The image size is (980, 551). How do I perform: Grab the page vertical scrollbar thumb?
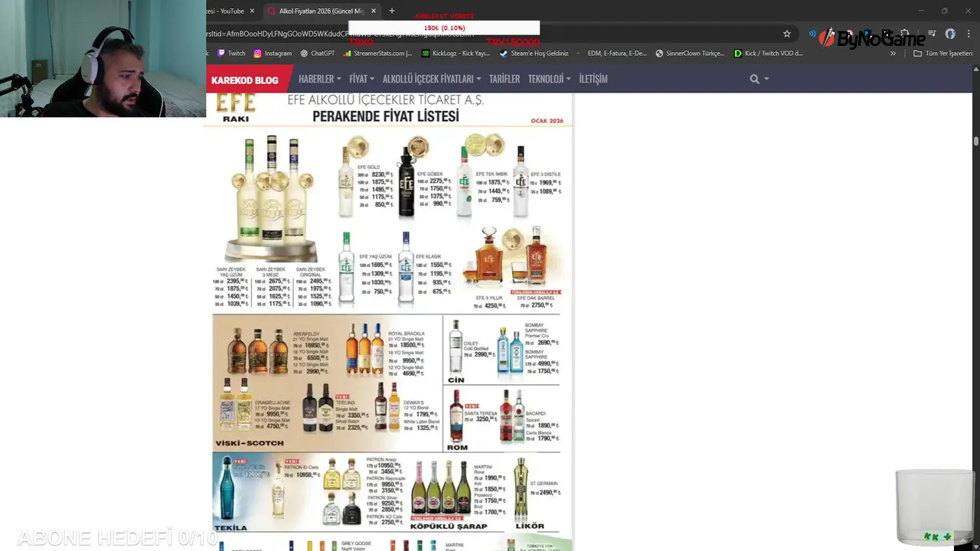[976, 141]
